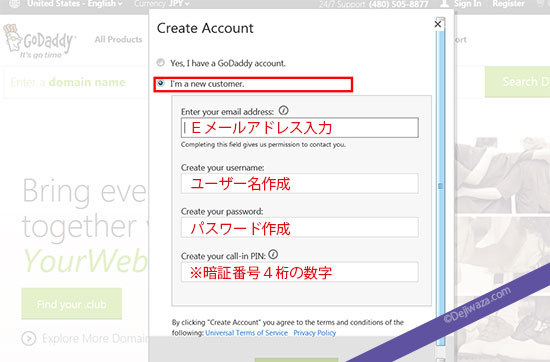Open United States - English language dropdown
Viewport: 550px width, 362px height.
point(75,4)
